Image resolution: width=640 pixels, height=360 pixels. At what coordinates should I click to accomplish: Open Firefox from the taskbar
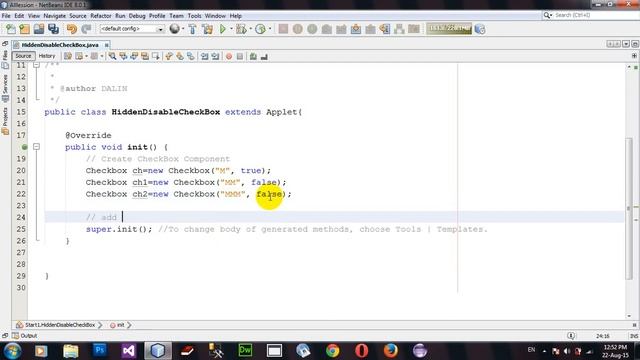click(391, 350)
